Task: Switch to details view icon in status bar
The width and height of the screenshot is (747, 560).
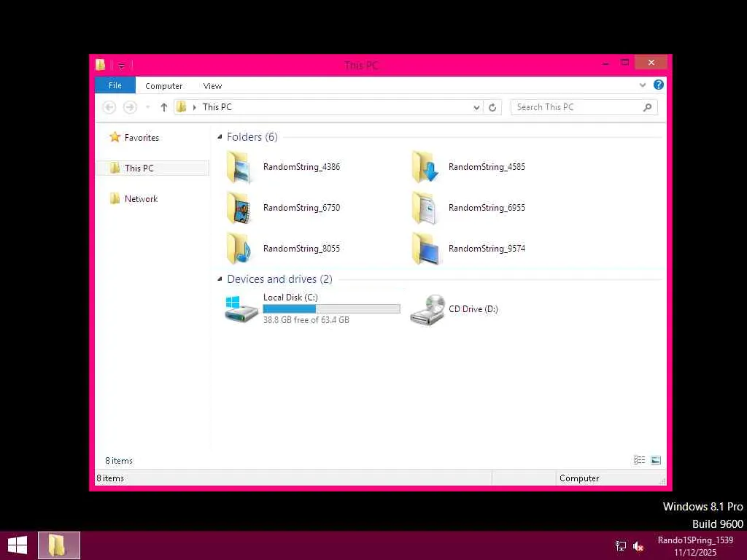Action: pos(639,460)
